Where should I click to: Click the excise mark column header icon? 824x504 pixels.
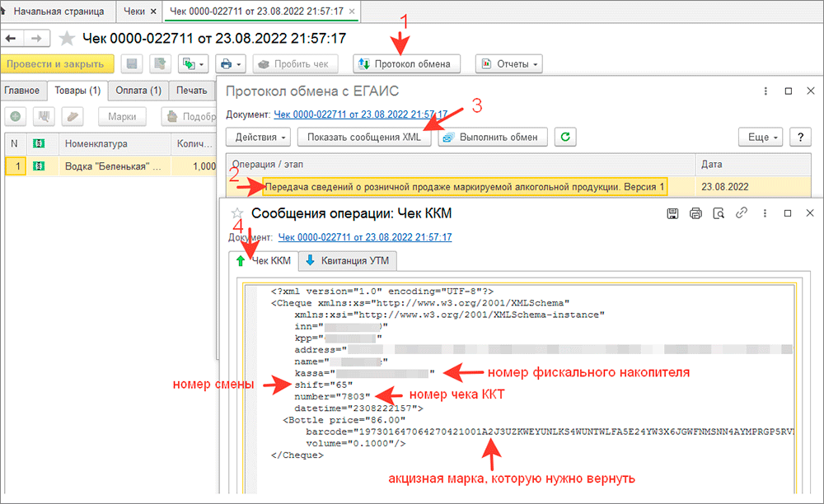[x=39, y=143]
